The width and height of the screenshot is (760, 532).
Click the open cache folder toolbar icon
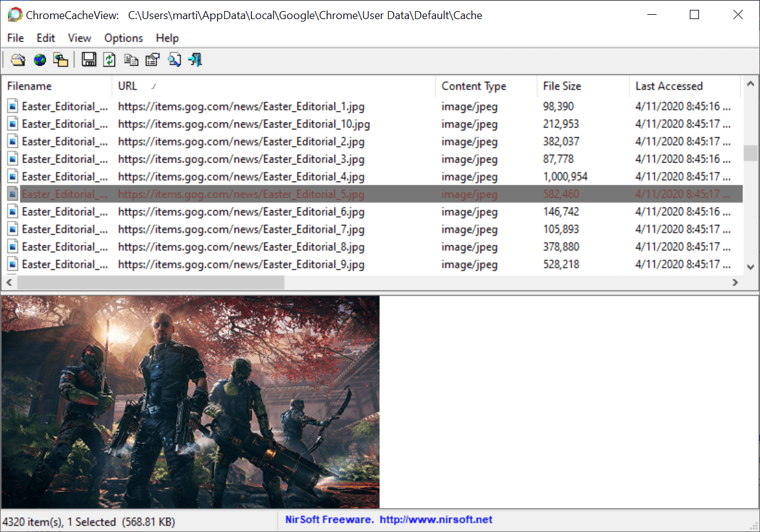pyautogui.click(x=18, y=60)
